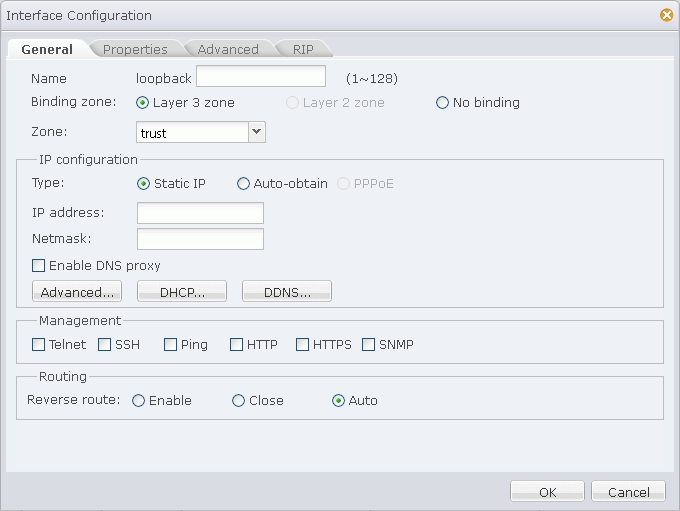This screenshot has height=511, width=680.
Task: Open the Advanced tab
Action: tap(228, 49)
